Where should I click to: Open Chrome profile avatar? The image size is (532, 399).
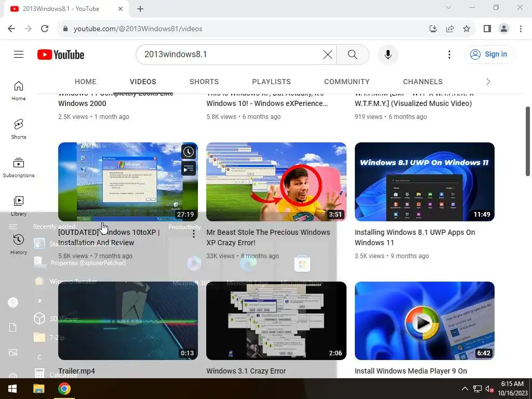click(504, 29)
